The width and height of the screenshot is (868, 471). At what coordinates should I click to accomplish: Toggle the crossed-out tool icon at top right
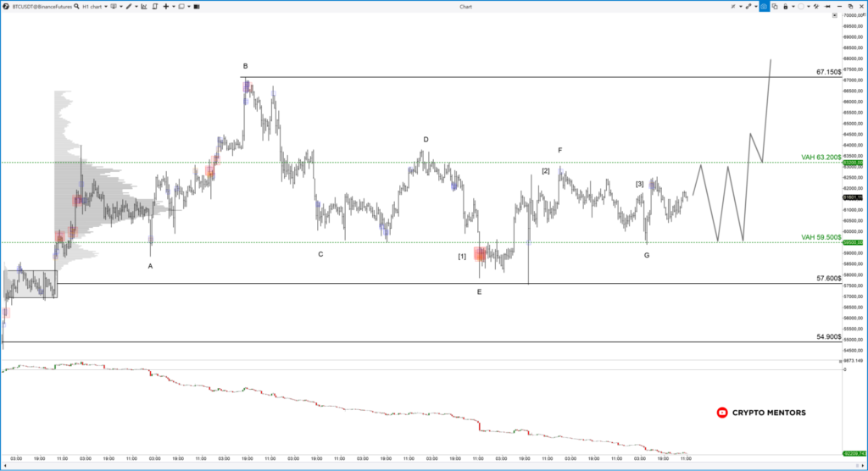[731, 6]
